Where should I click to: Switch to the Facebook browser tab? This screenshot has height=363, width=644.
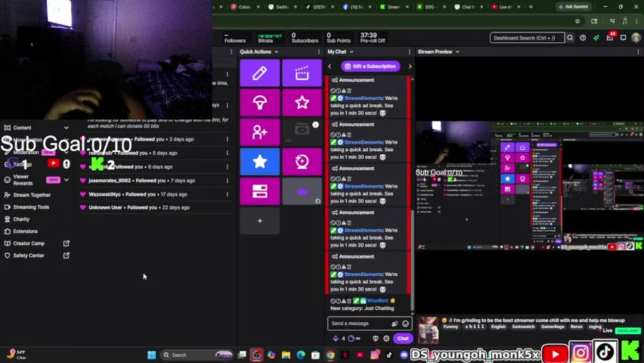tap(356, 7)
